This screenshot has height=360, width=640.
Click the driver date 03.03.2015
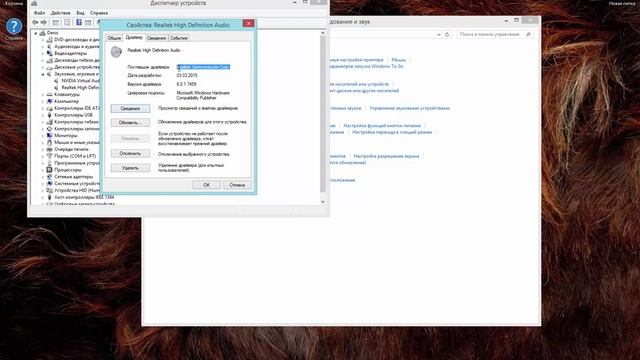click(187, 76)
